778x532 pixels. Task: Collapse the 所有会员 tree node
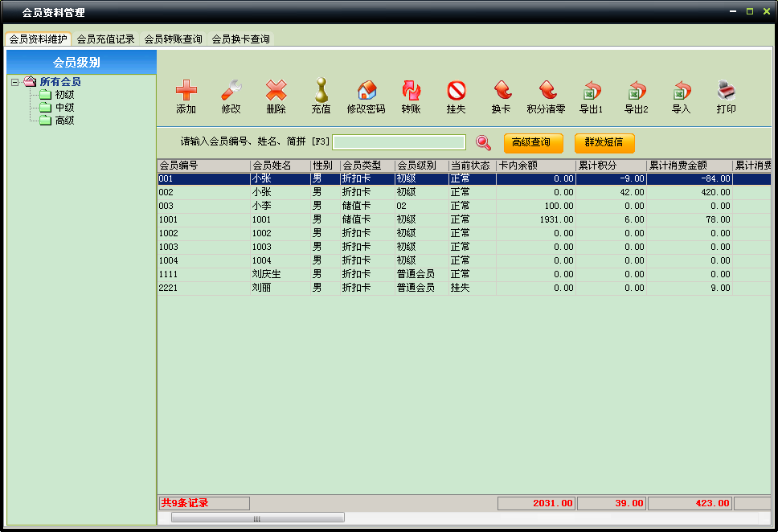tap(15, 82)
